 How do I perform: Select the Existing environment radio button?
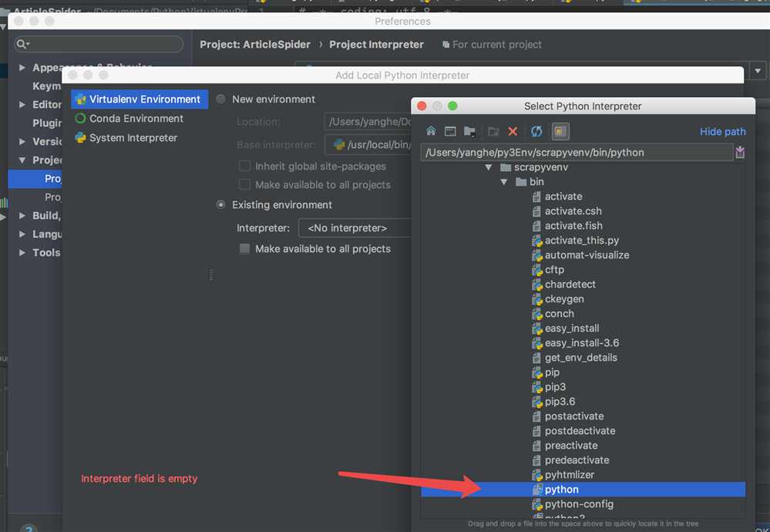tap(221, 205)
